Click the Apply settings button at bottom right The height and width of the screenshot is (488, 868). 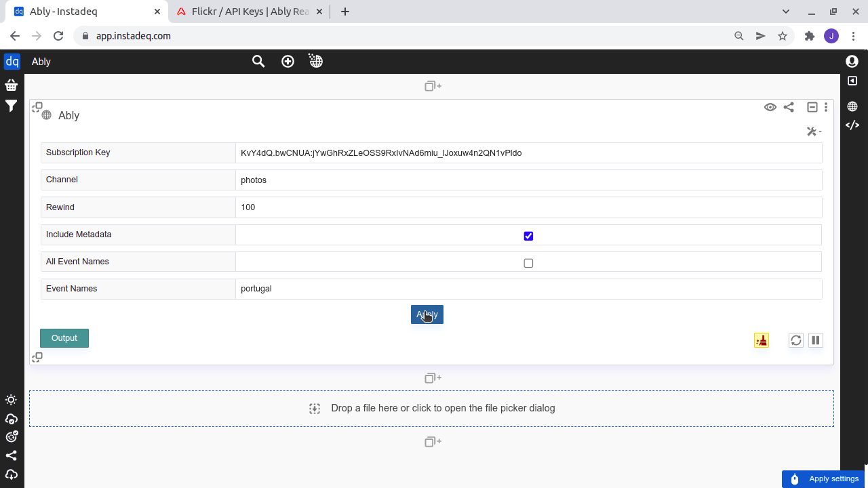(823, 479)
